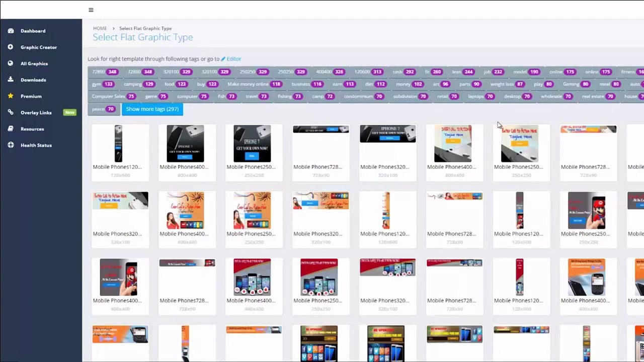Open Resources in the sidebar
Screen dimensions: 644x362
click(32, 129)
